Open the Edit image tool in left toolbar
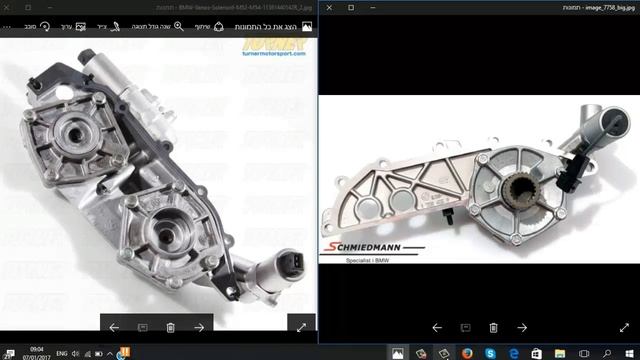The width and height of the screenshot is (640, 360). click(x=81, y=27)
